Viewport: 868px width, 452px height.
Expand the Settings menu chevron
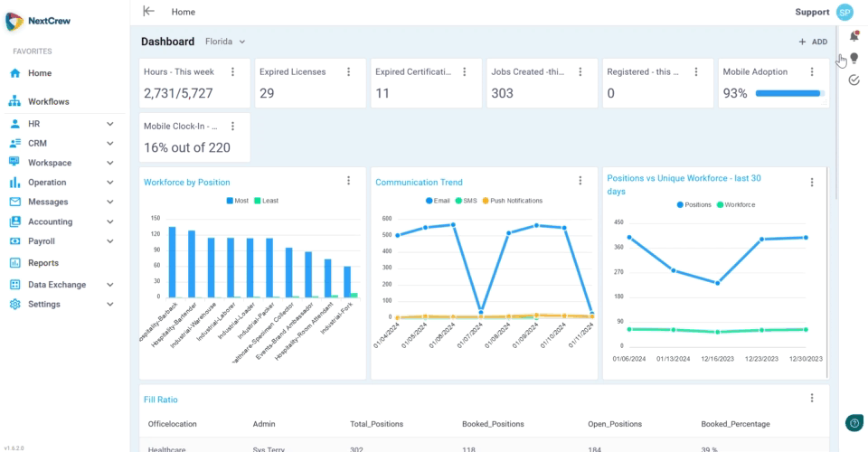(110, 305)
